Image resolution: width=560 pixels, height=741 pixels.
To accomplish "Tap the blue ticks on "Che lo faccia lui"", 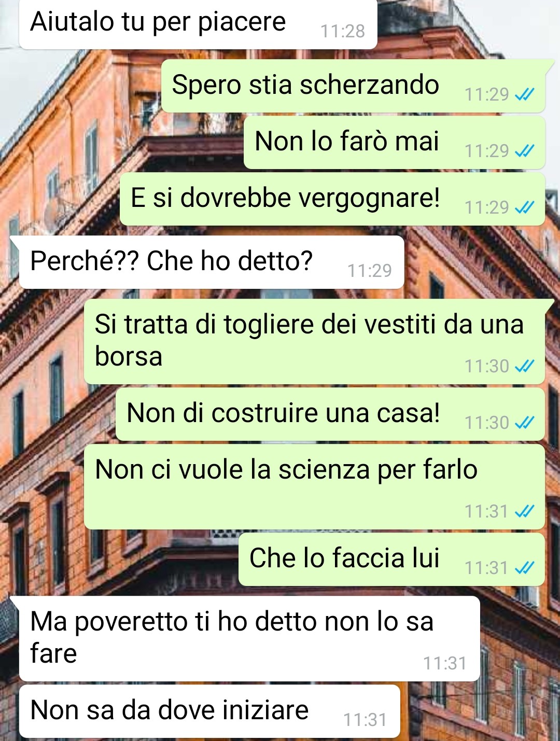I will coord(524,568).
